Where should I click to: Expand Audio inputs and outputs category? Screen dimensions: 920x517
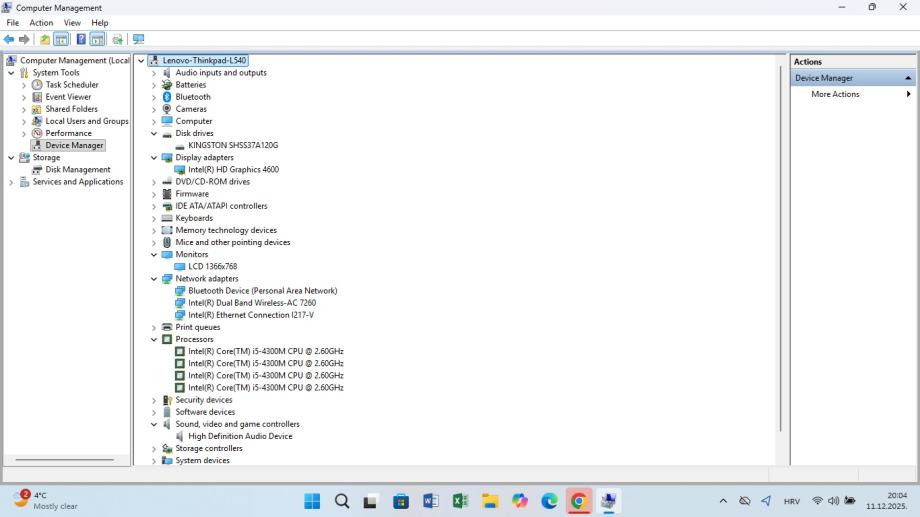[x=154, y=73]
